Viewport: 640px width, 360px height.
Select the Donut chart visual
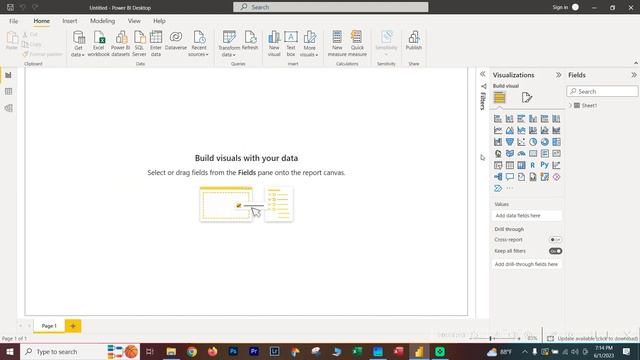545,142
